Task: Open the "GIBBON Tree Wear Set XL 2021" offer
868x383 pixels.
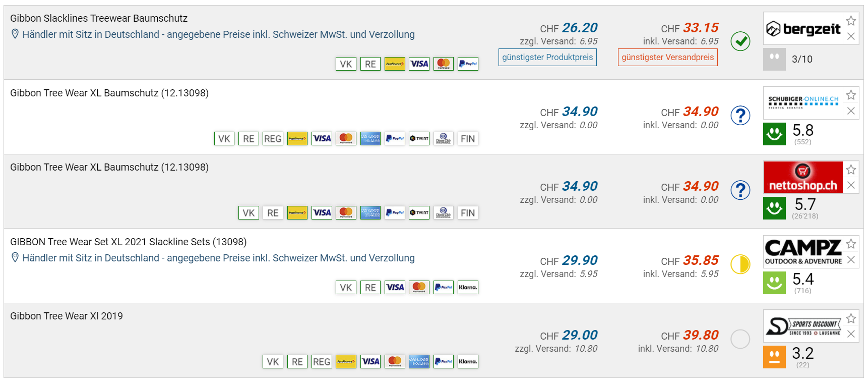Action: 128,242
